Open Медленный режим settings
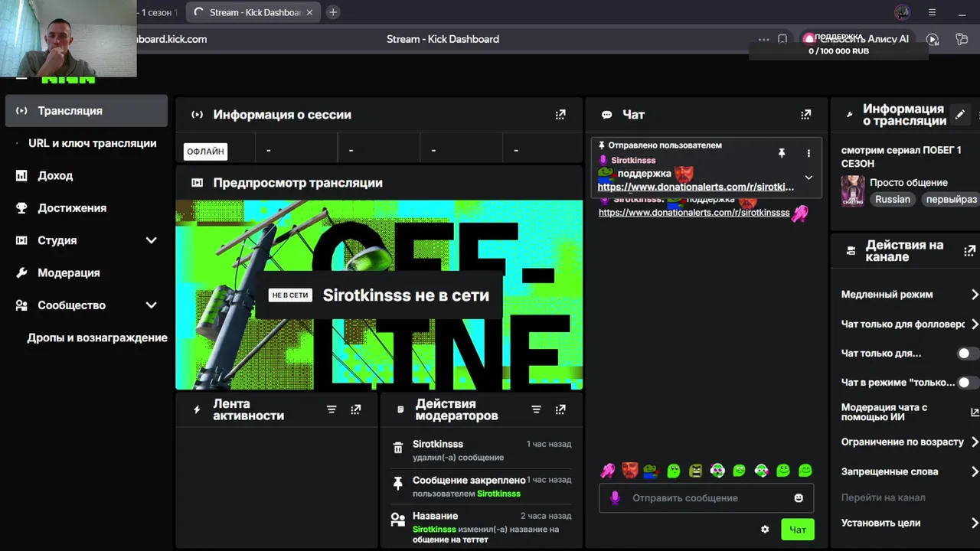The width and height of the screenshot is (980, 551). tap(910, 295)
